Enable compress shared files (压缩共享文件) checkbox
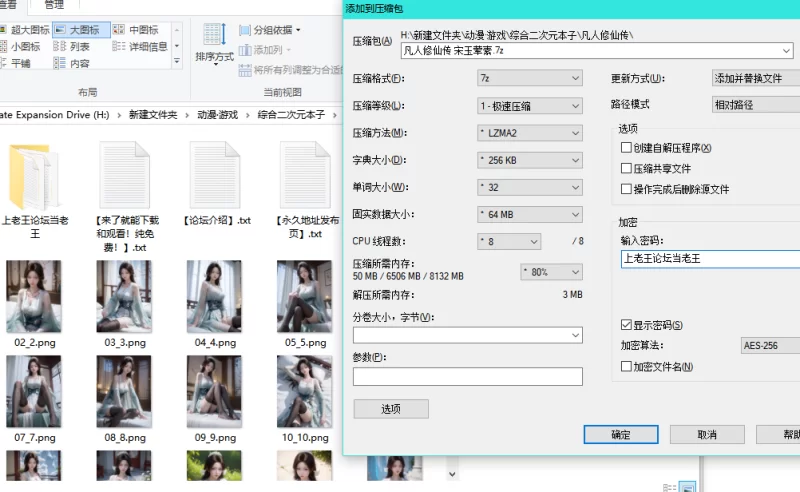This screenshot has height=492, width=800. pyautogui.click(x=627, y=168)
